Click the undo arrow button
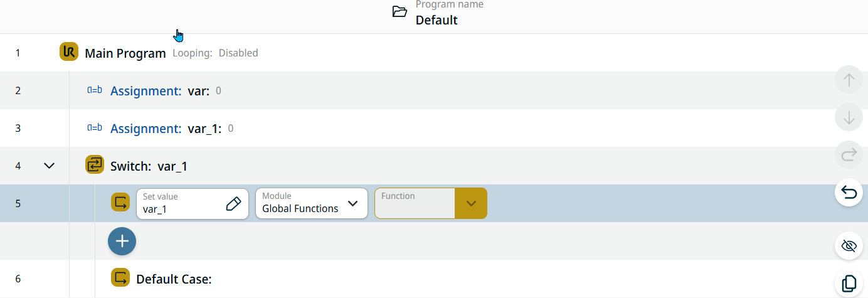This screenshot has width=868, height=298. [849, 192]
